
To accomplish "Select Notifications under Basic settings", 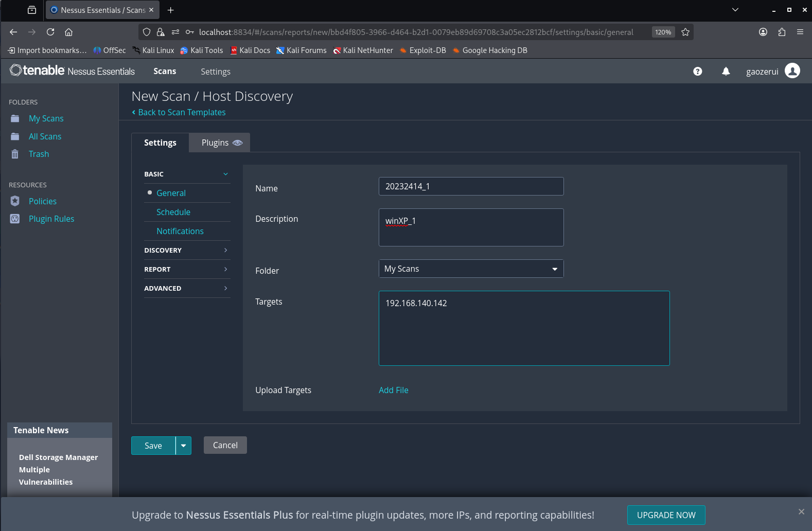I will tap(180, 231).
